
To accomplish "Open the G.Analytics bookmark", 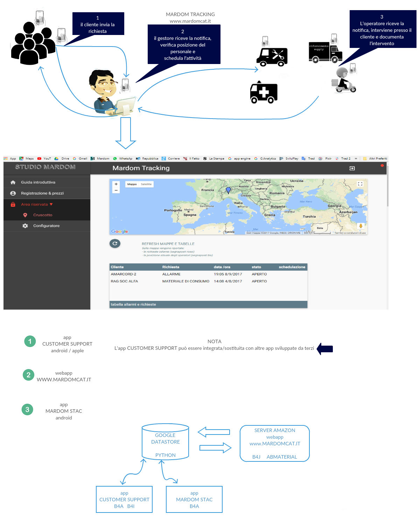I will point(265,158).
